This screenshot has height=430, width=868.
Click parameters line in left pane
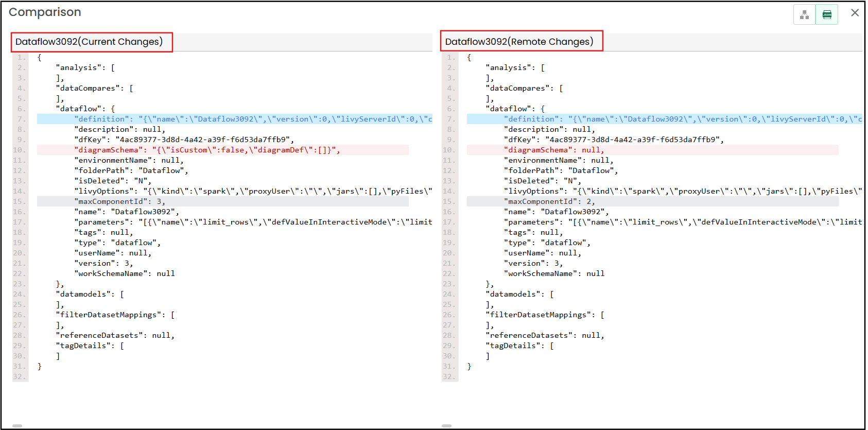tap(252, 222)
